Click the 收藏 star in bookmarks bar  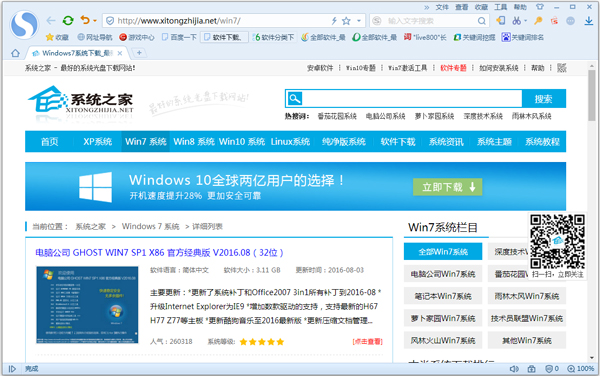(57, 37)
